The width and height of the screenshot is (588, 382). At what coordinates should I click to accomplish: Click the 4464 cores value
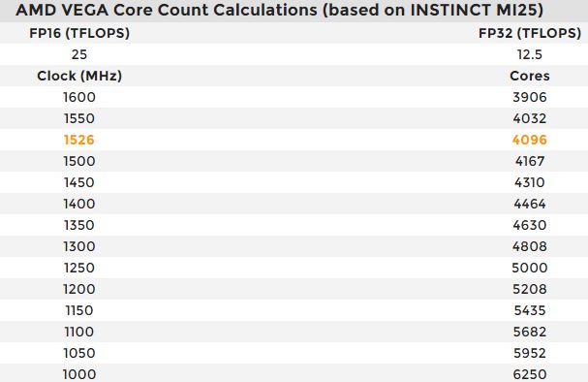pos(530,204)
